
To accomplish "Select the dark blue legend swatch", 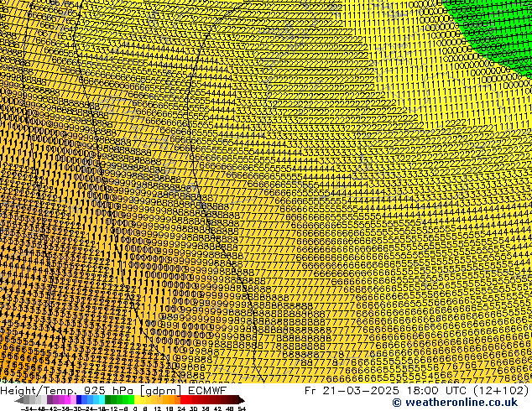I will pos(79,399).
